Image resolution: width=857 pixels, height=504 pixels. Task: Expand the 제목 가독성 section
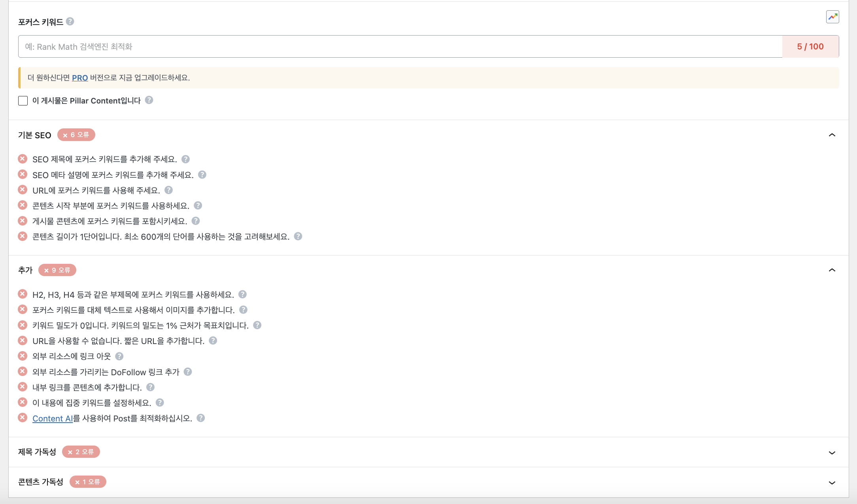pos(832,453)
